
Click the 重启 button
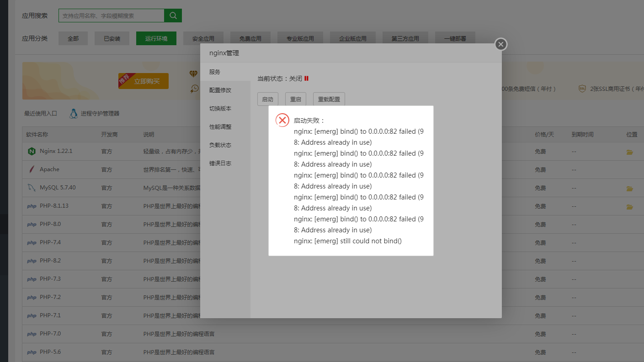(x=296, y=99)
